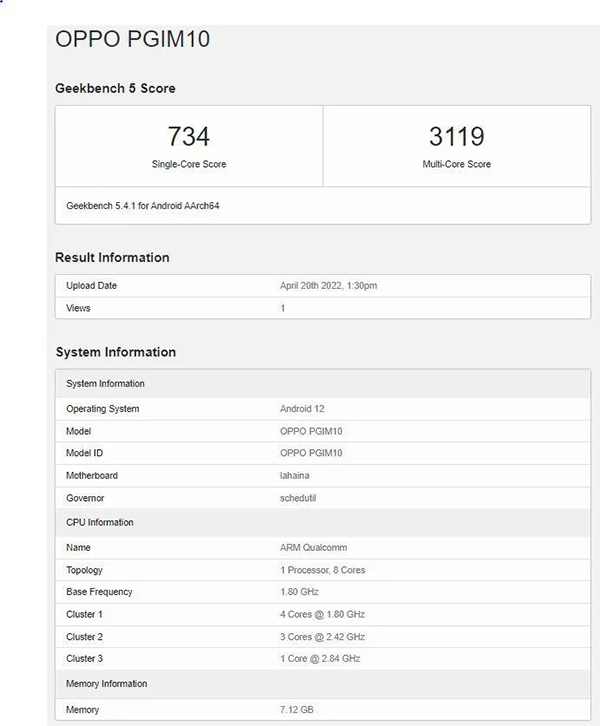
Task: Click the Android 12 operating system value
Action: point(302,409)
